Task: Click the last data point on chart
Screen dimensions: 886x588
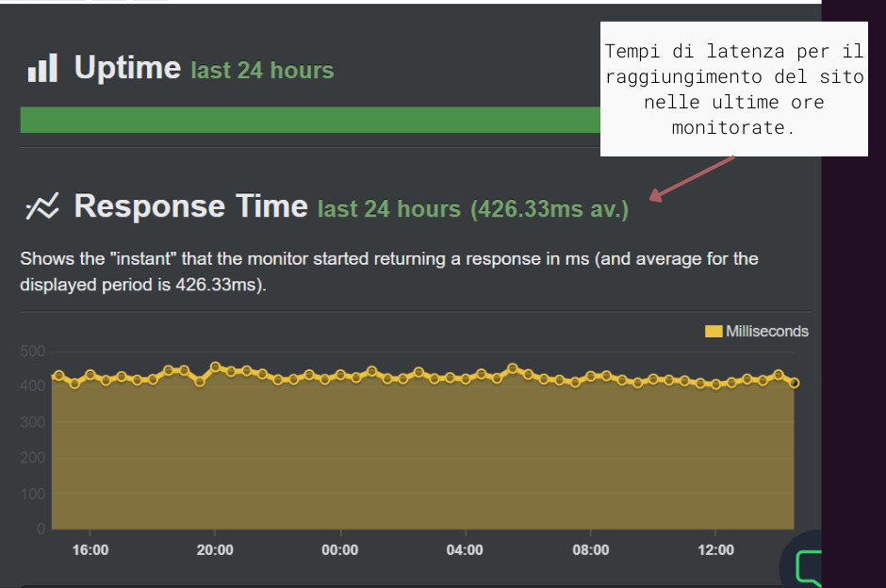Action: click(x=795, y=383)
